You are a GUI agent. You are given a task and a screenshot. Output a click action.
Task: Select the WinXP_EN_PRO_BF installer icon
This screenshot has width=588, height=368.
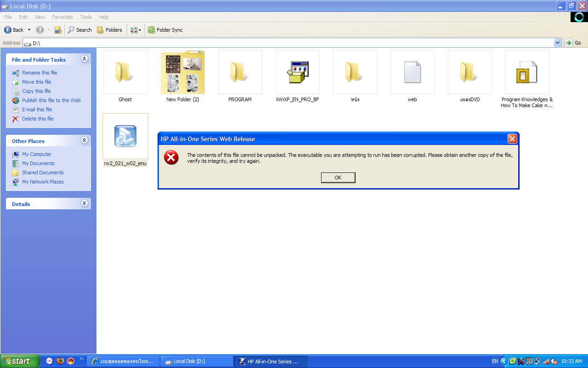[297, 73]
